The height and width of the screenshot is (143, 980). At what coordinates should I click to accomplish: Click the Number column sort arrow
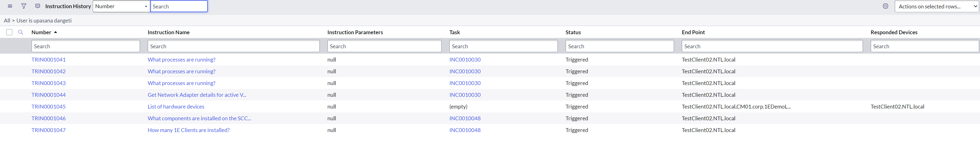pos(56,32)
